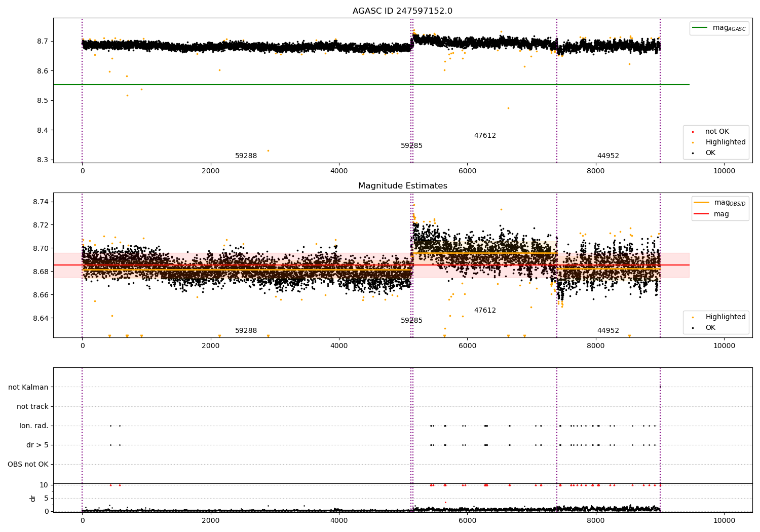
Task: Click the obsid label 59285 in the middle plot
Action: pyautogui.click(x=411, y=321)
